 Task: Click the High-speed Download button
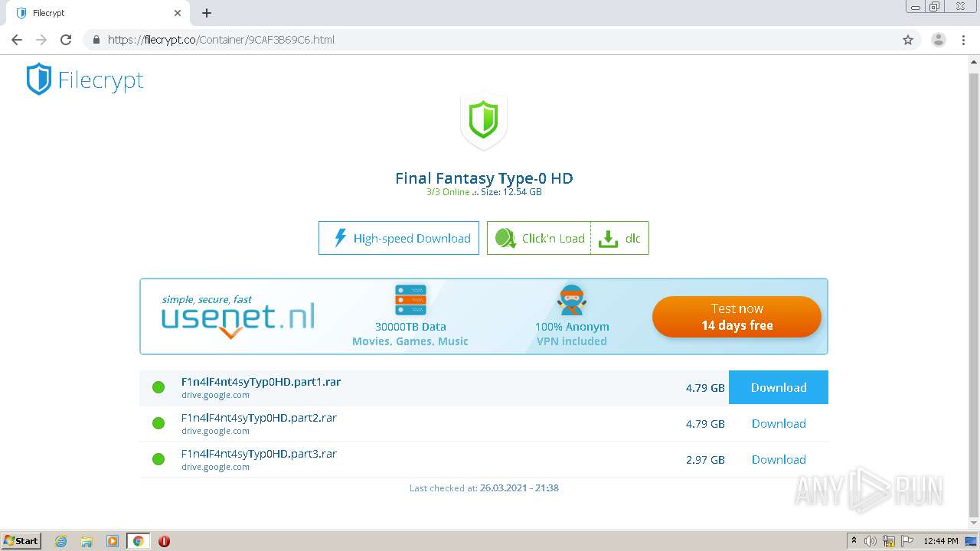(x=399, y=238)
